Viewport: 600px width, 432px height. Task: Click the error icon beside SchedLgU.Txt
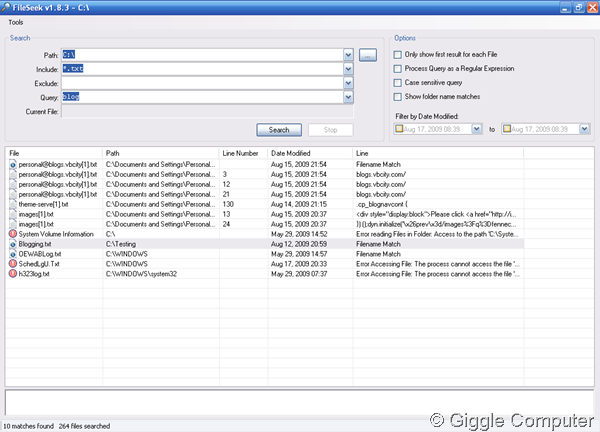coord(13,264)
